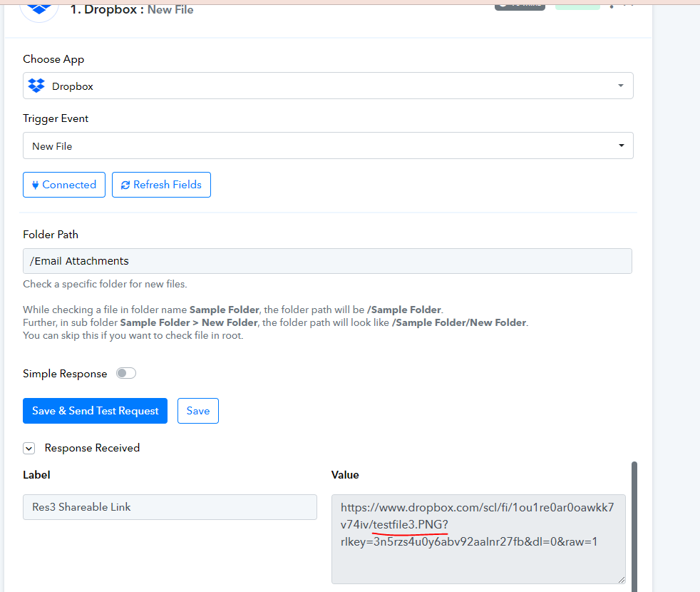Viewport: 700px width, 592px height.
Task: Click the value textarea resize handle
Action: (x=622, y=580)
